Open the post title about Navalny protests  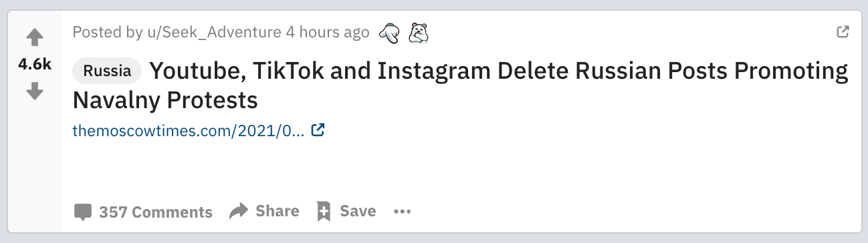[460, 85]
